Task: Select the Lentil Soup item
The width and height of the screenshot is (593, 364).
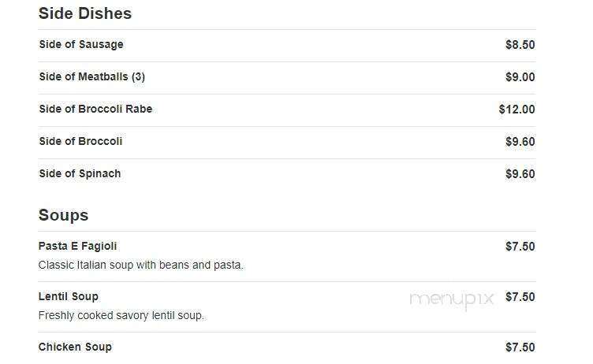Action: [x=68, y=296]
